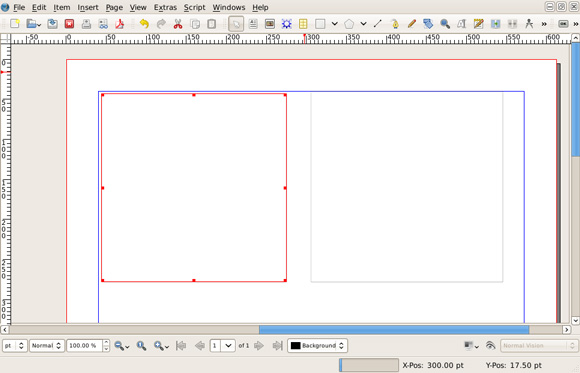Viewport: 580px width, 373px height.
Task: Open the Normal Vision appearance dropdown
Action: coord(539,346)
